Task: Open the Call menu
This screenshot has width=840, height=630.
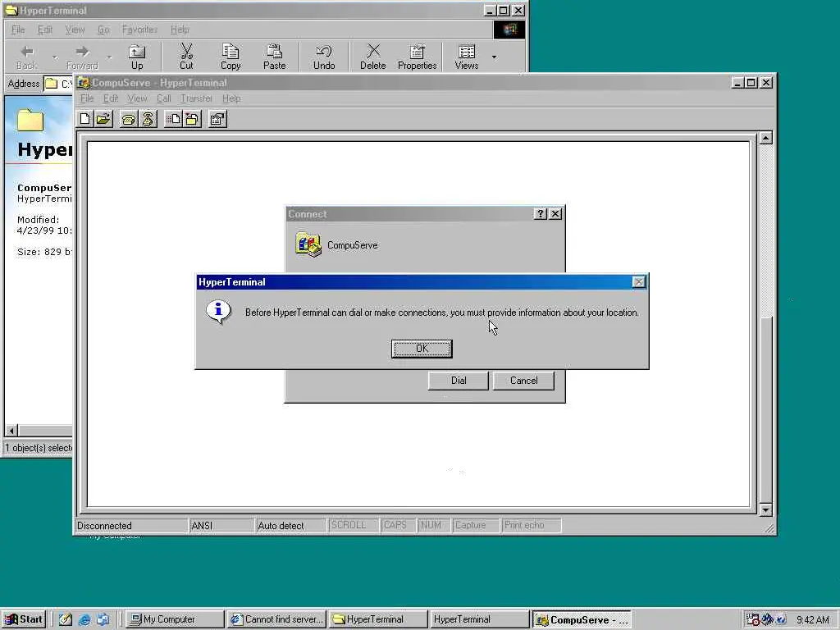Action: (x=164, y=98)
